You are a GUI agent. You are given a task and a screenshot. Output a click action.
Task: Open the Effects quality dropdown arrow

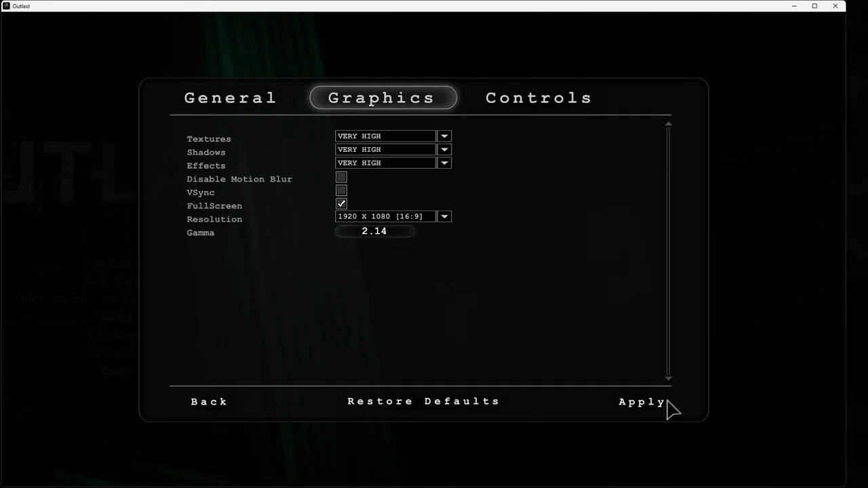click(444, 163)
